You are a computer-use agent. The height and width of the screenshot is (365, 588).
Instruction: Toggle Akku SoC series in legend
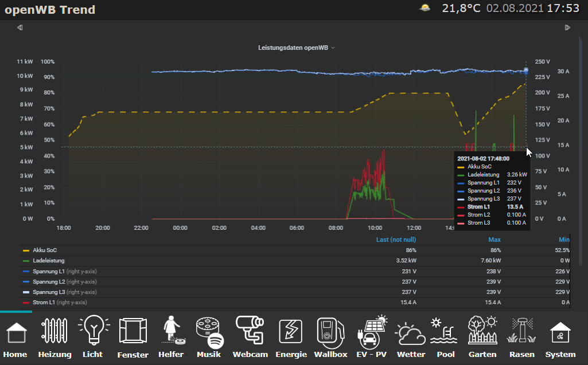click(45, 250)
